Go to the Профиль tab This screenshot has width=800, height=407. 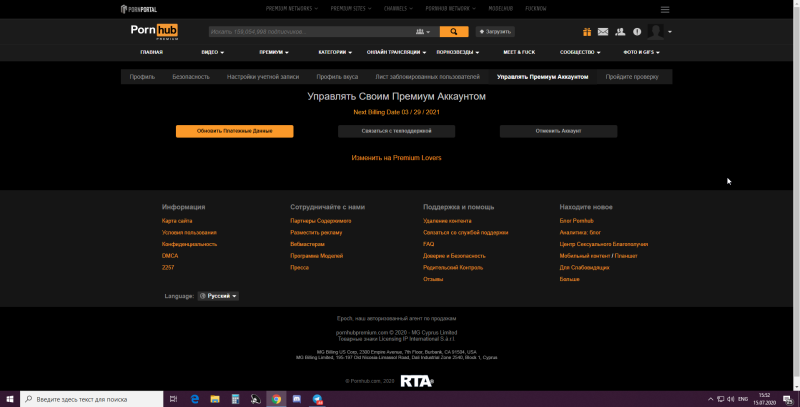click(141, 76)
